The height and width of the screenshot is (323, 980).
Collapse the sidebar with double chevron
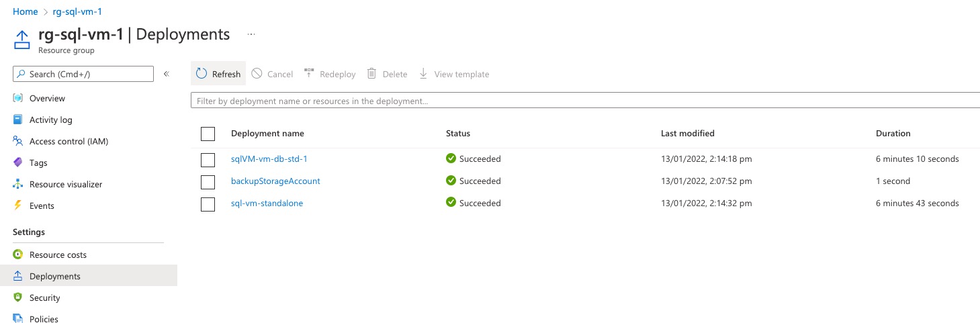coord(167,74)
